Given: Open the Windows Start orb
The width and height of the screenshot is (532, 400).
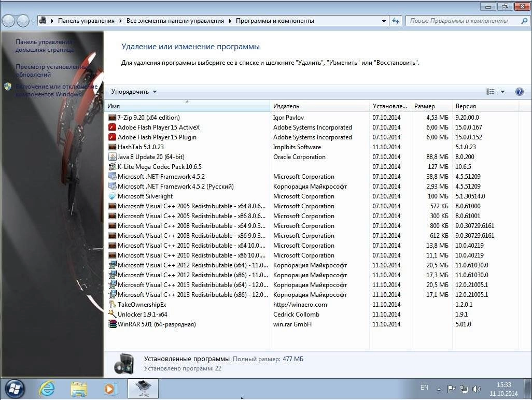Looking at the screenshot, I should coord(14,389).
